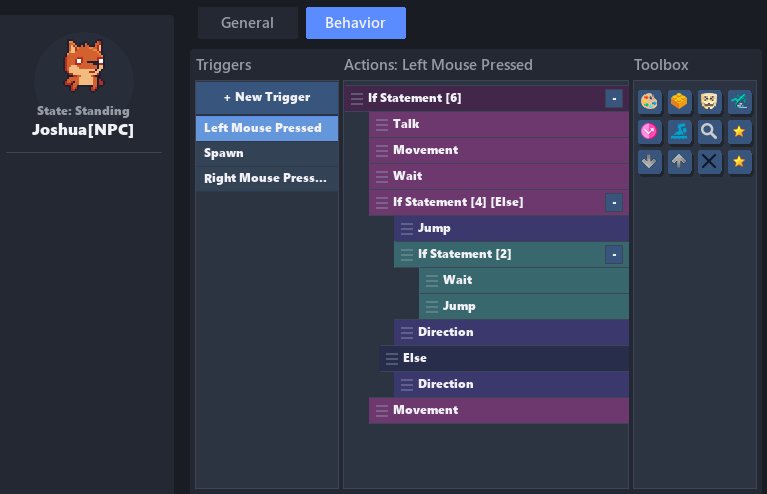Switch to the General tab
The image size is (767, 494).
[x=247, y=23]
